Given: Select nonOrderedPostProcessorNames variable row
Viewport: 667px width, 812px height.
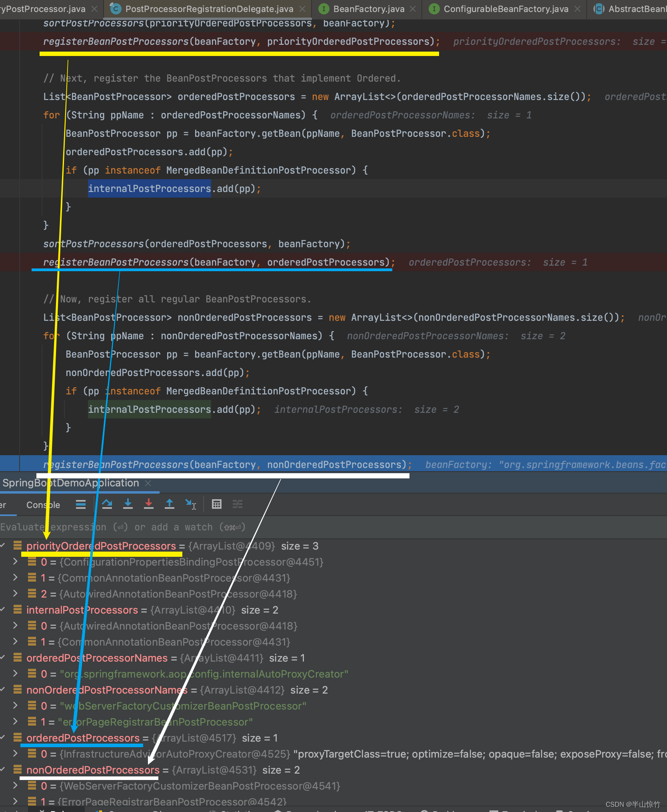Looking at the screenshot, I should click(333, 690).
